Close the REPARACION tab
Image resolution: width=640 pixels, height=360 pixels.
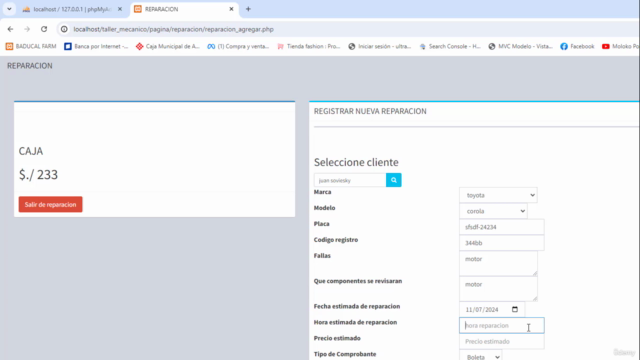tap(231, 9)
